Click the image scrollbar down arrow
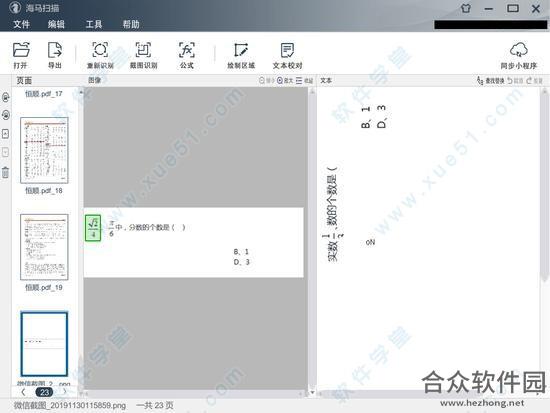This screenshot has width=550, height=413. click(x=312, y=392)
